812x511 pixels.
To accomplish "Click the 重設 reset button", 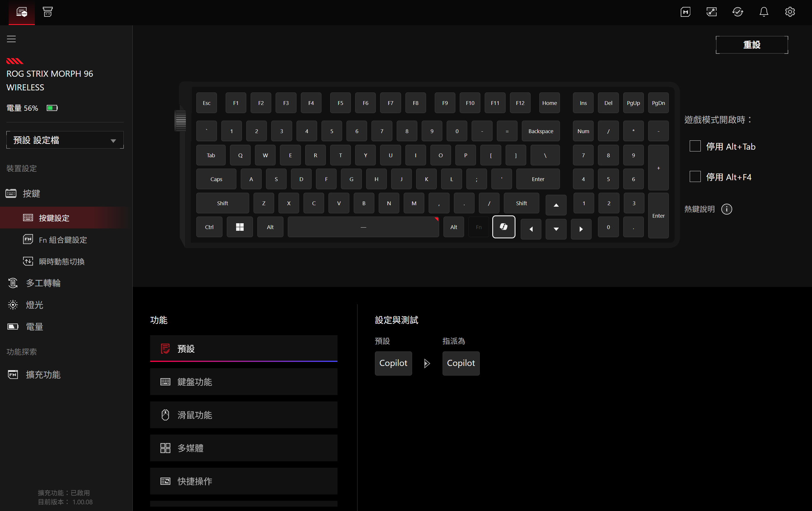I will coord(751,45).
